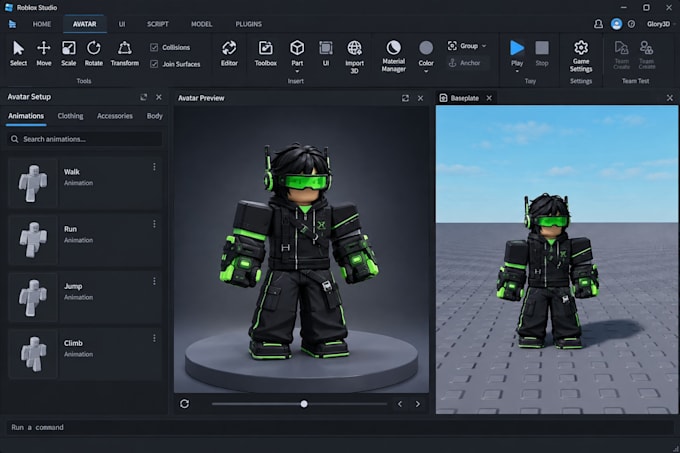Focus the Run a command bar
The width and height of the screenshot is (680, 453).
(339, 427)
